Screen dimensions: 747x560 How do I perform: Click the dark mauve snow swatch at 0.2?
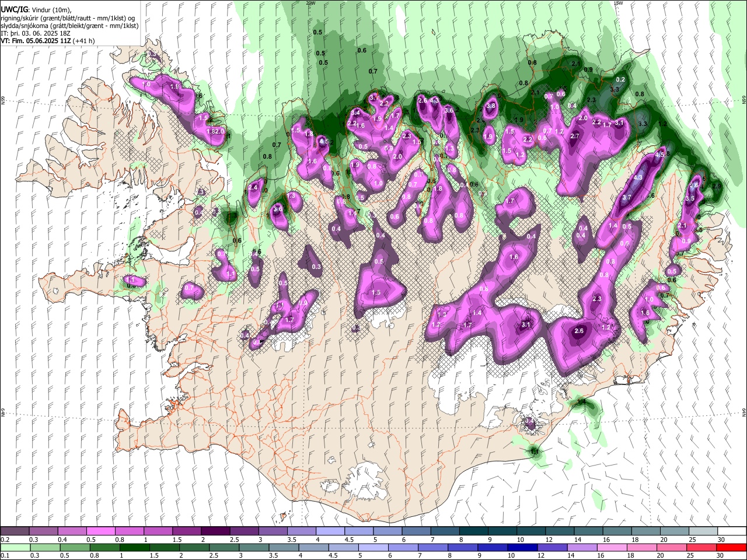pos(15,531)
